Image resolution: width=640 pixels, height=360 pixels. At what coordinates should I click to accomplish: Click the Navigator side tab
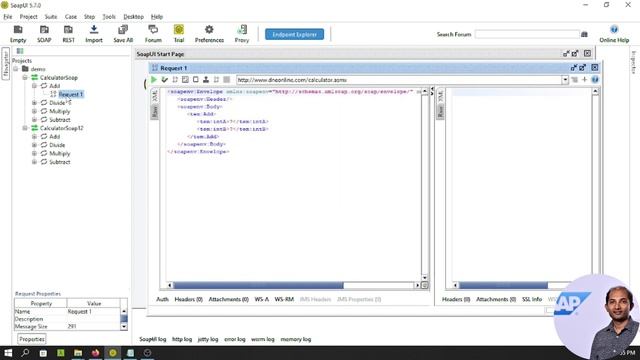[x=5, y=64]
